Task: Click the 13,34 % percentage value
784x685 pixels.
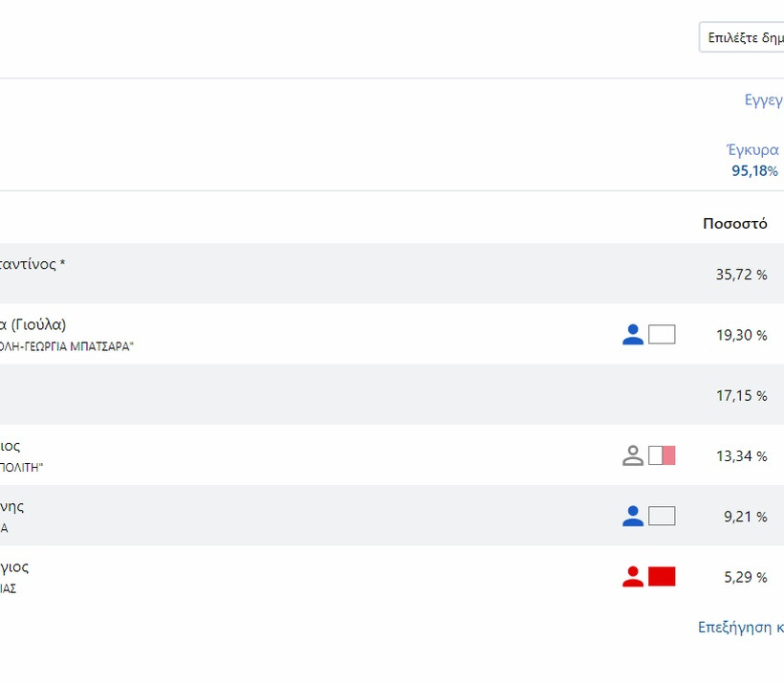Action: pos(741,456)
